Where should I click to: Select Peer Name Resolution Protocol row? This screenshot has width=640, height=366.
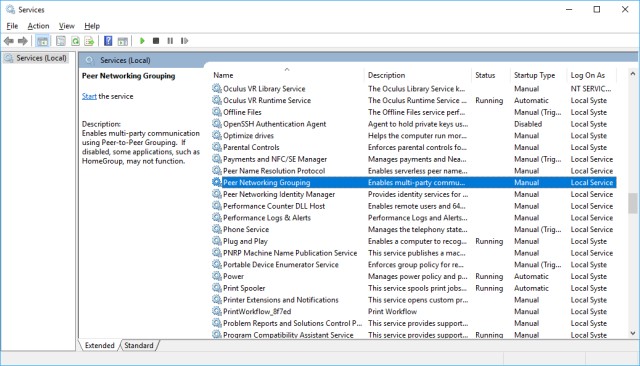pyautogui.click(x=413, y=171)
